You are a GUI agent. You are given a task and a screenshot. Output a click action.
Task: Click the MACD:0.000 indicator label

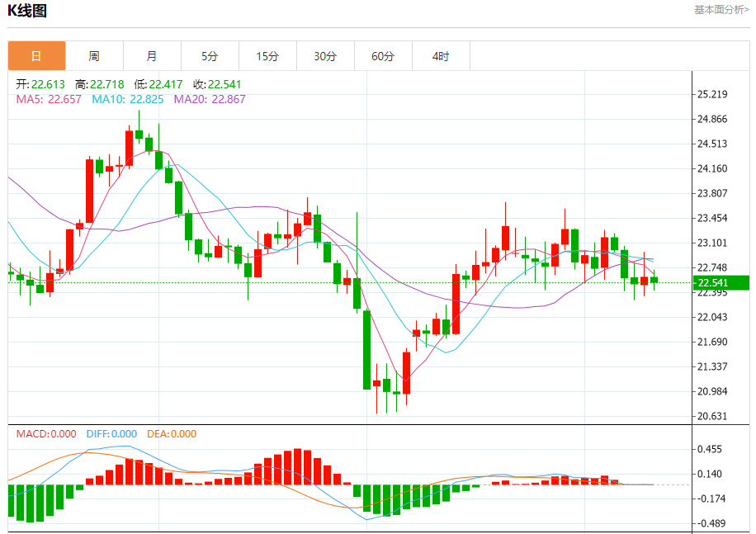coord(46,434)
